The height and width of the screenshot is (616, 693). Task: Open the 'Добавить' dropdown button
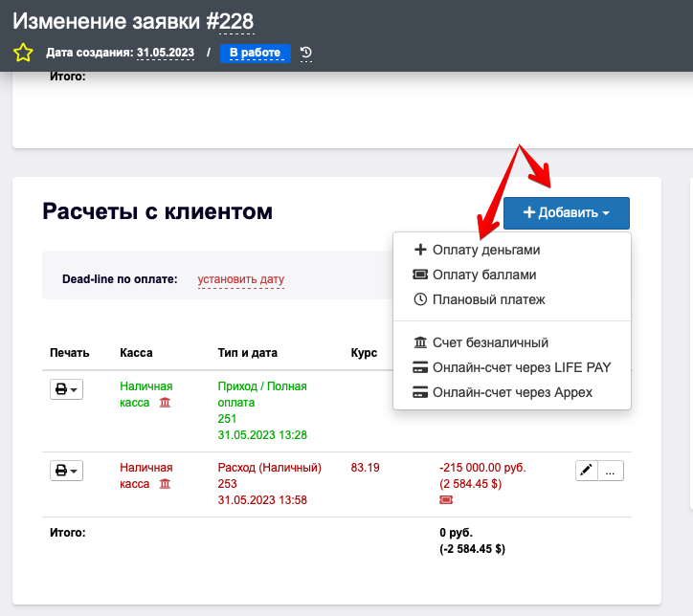pyautogui.click(x=566, y=213)
